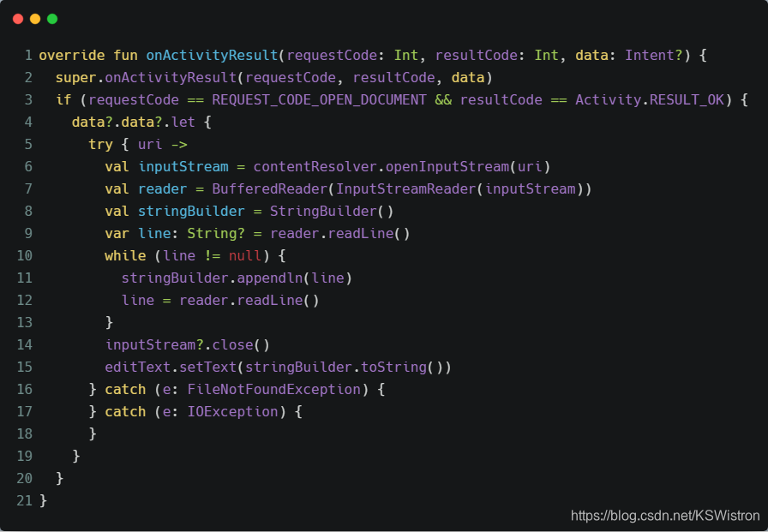Click line number 5 in the gutter

[28, 145]
